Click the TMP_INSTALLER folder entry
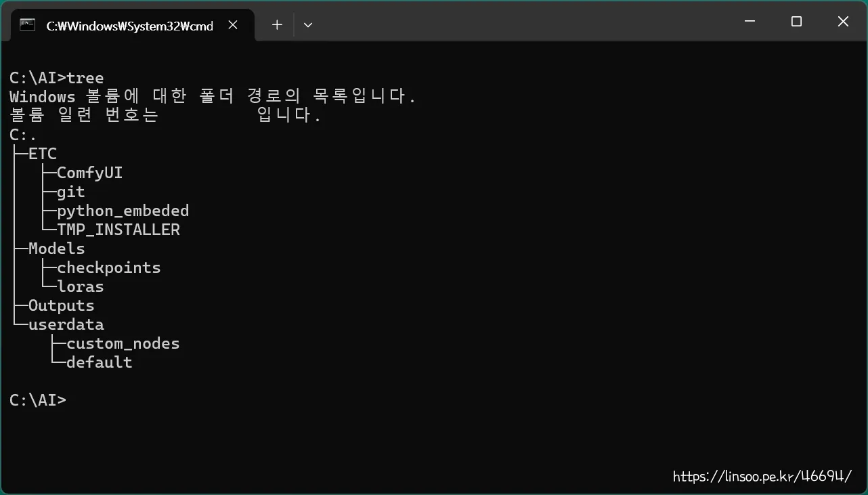Viewport: 868px width, 495px height. point(118,230)
